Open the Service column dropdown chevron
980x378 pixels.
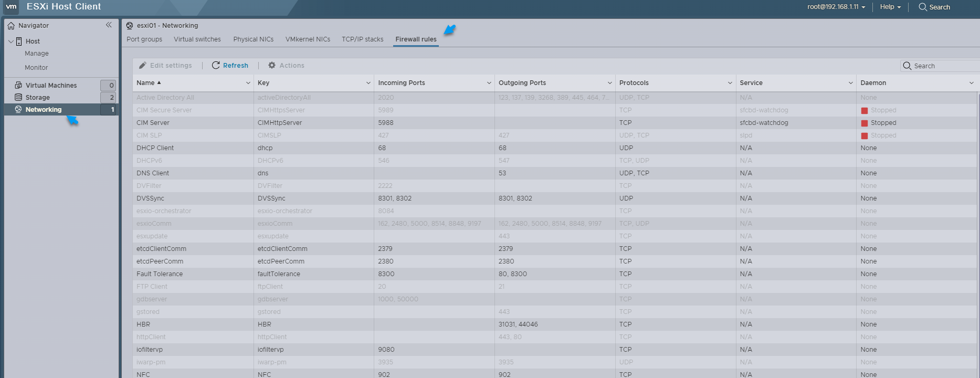tap(851, 83)
